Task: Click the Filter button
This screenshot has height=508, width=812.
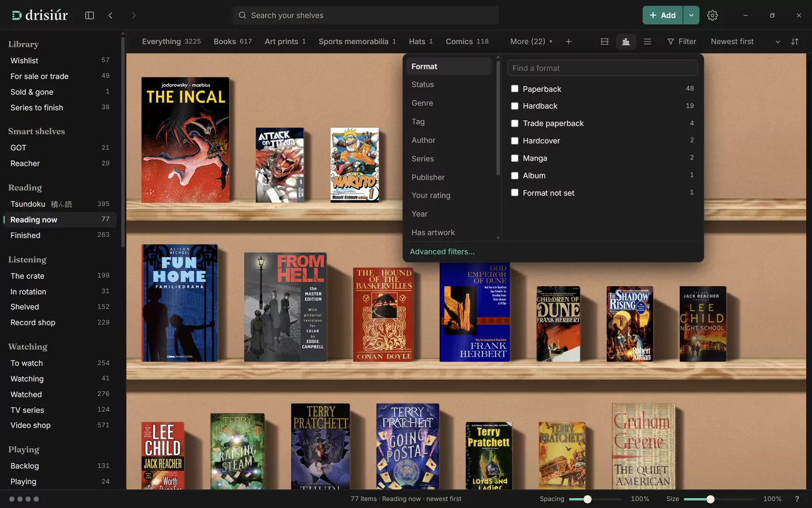Action: coord(681,42)
